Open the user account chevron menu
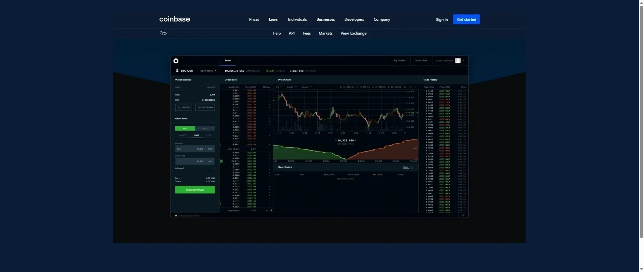 point(463,61)
